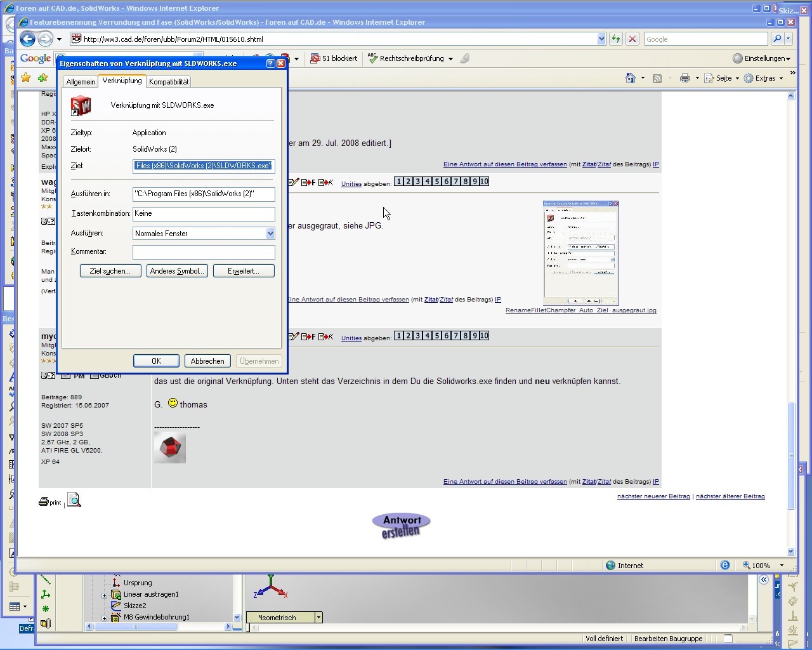Click into the Tastenkombination field
The width and height of the screenshot is (812, 650).
pyautogui.click(x=204, y=214)
